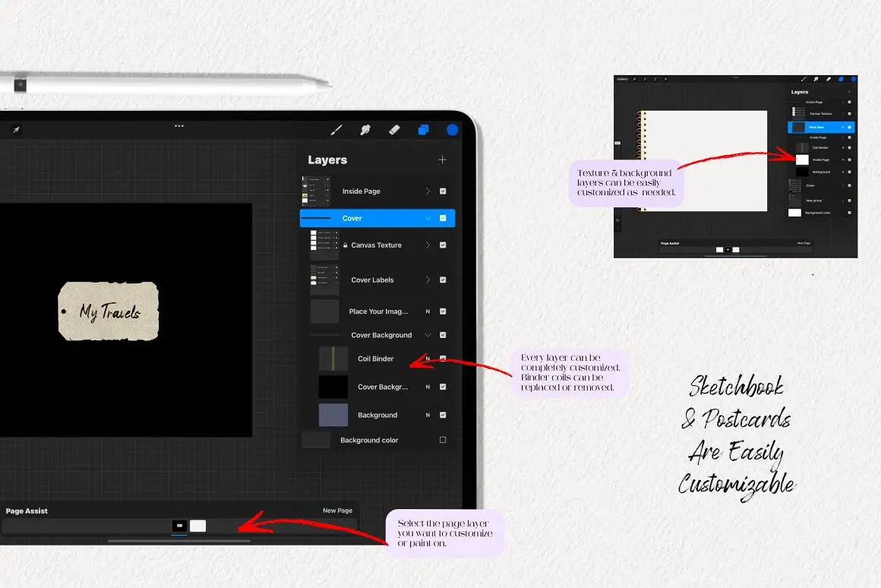
Task: Select the Smudge tool on the large iPad
Action: click(x=365, y=130)
